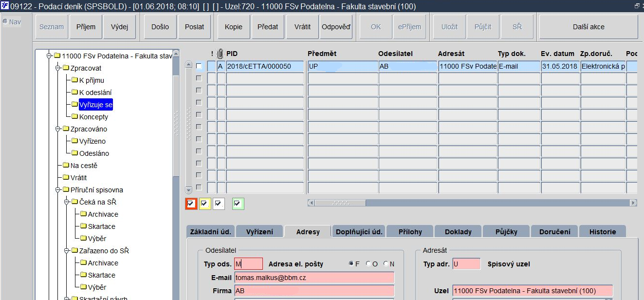Viewport: 644px width, 300px height.
Task: Click the folder icon beside Odesláno
Action: pos(74,153)
